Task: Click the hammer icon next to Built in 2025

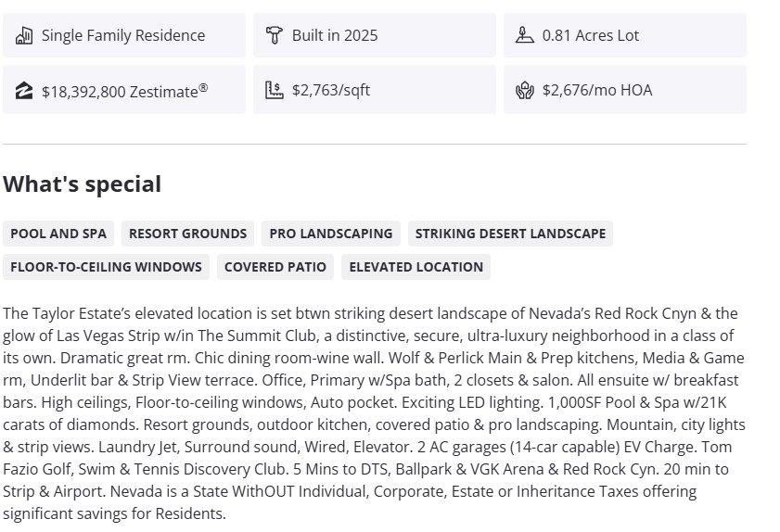Action: tap(274, 36)
